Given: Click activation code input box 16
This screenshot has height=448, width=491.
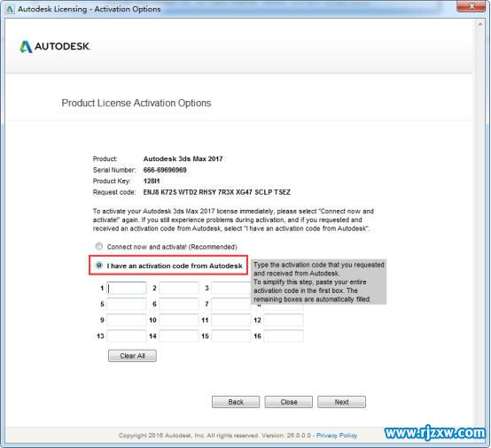Looking at the screenshot, I should (x=284, y=336).
